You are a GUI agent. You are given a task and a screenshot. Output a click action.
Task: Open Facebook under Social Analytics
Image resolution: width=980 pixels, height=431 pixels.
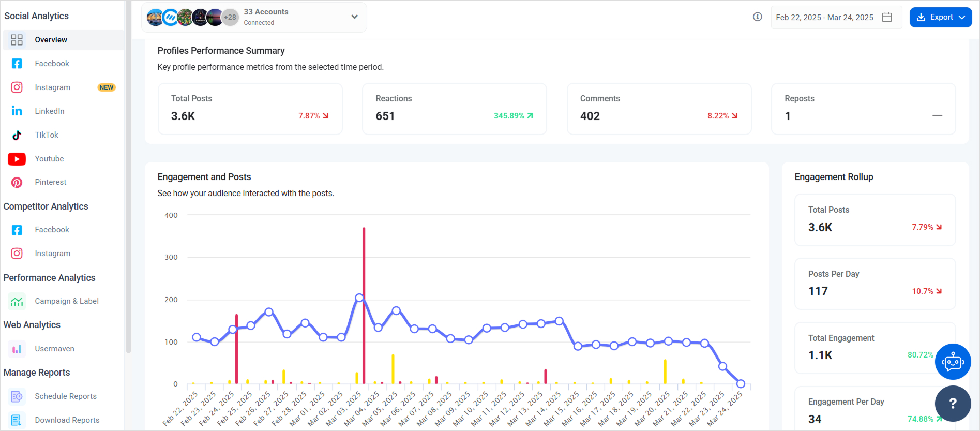52,64
